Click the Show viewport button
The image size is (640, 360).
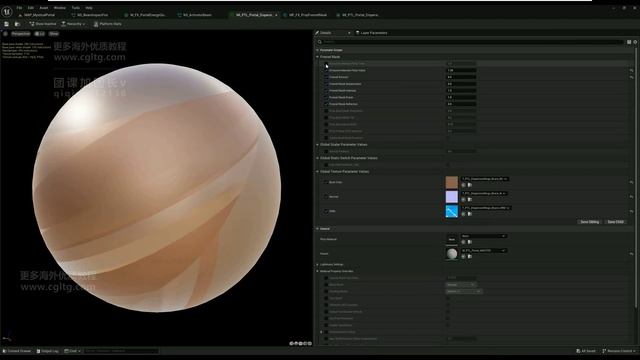click(x=53, y=34)
